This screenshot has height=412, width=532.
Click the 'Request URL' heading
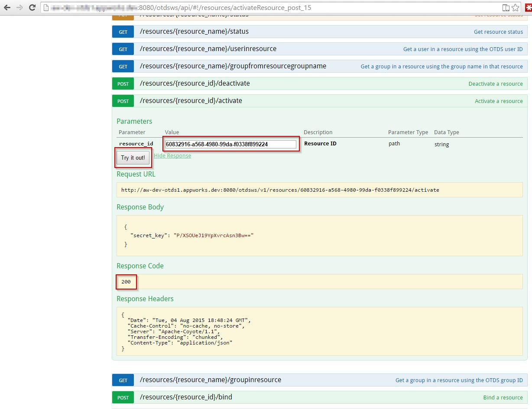136,174
